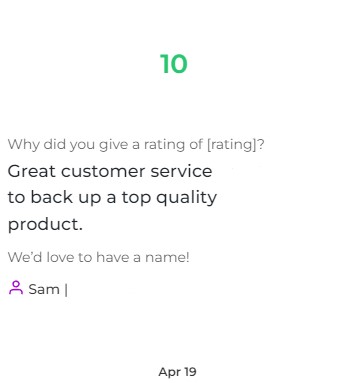Viewport: 364px width, 383px height.
Task: Click the word 'name!' in the prompt
Action: coord(167,257)
